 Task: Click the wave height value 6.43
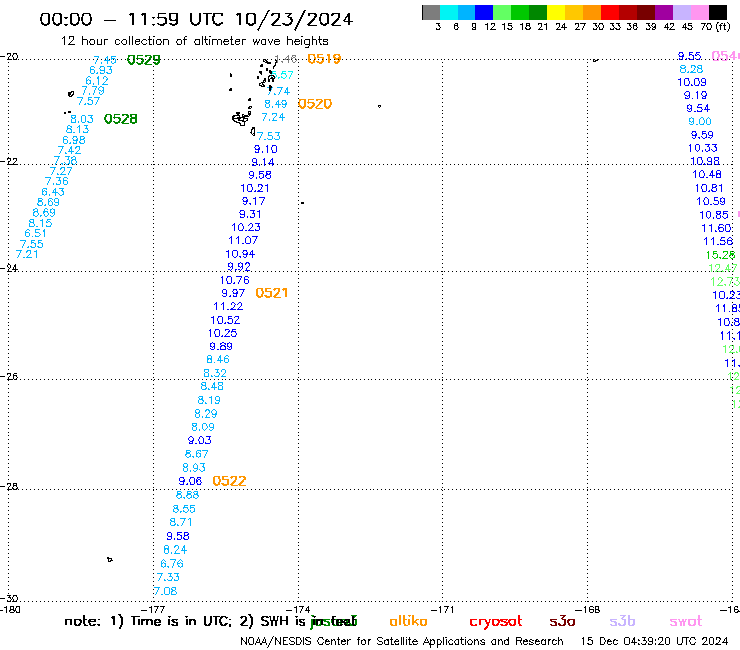[x=53, y=192]
